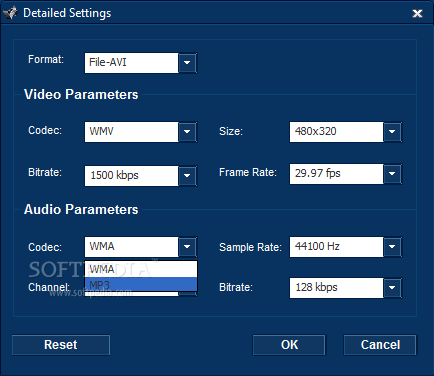Close the Detailed Settings dialog

click(417, 13)
